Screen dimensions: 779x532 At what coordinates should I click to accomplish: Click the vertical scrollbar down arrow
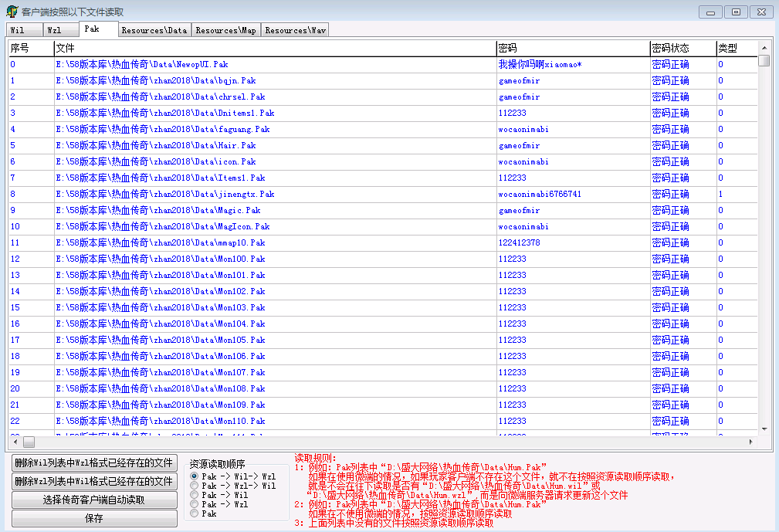click(764, 429)
